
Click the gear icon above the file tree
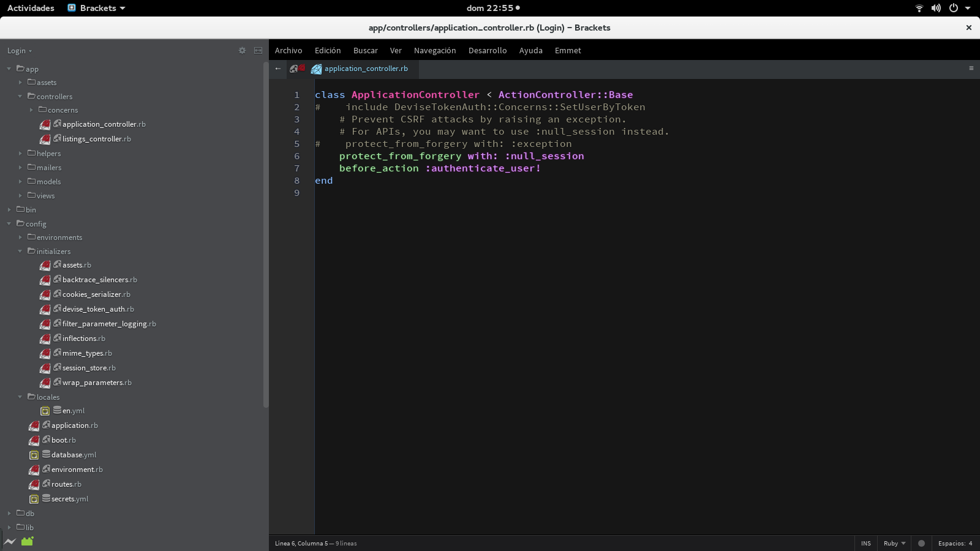tap(243, 50)
